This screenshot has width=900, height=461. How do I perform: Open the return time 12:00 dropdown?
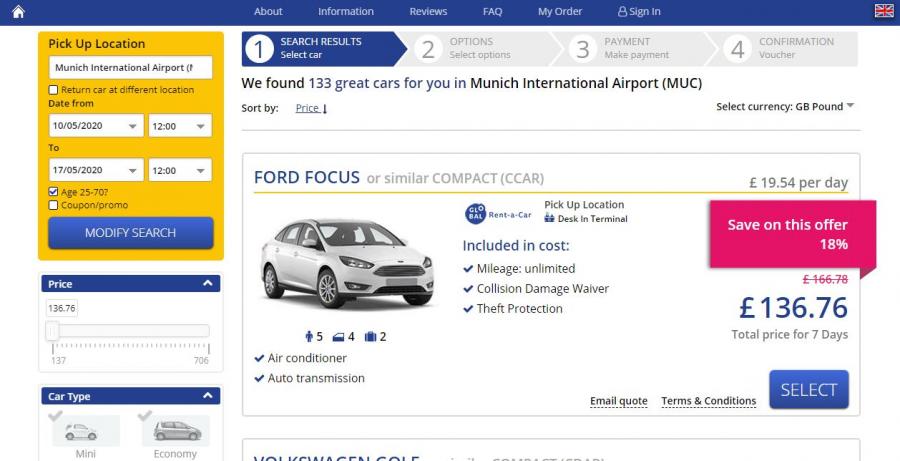180,170
